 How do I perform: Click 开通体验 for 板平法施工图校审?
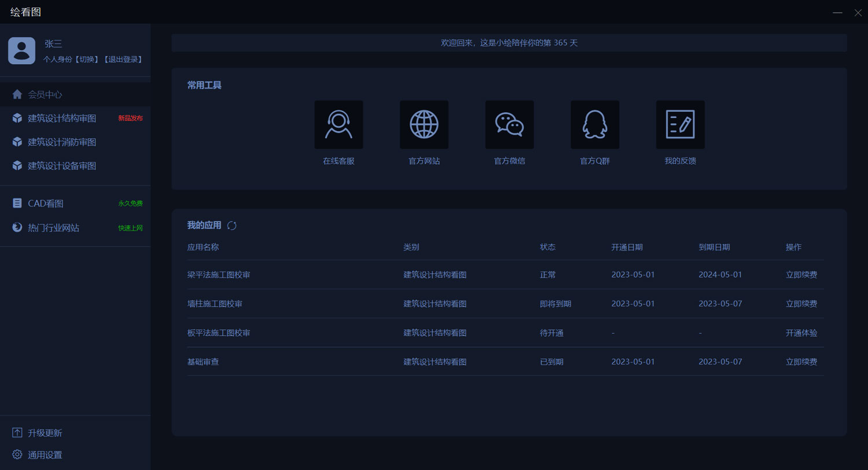click(x=801, y=333)
